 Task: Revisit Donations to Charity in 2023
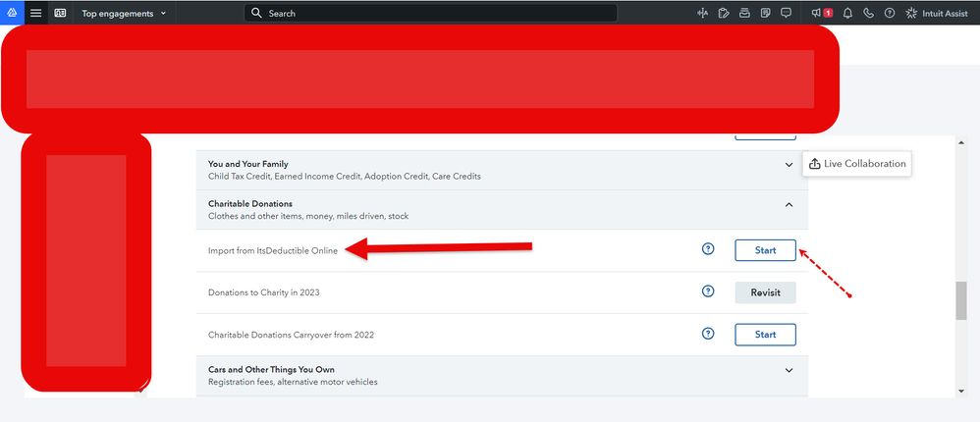pos(765,292)
